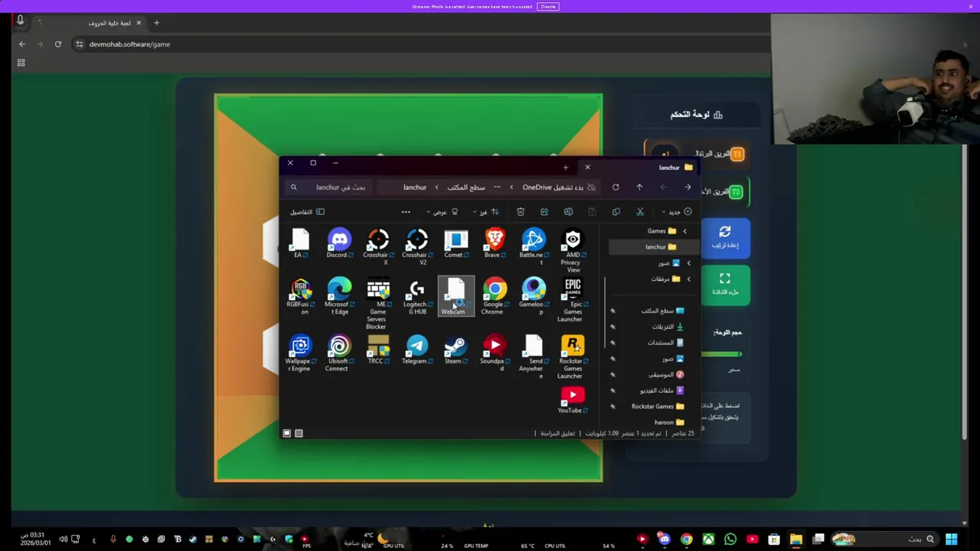Click the سطح المكتب breadcrumb segment
The image size is (980, 551).
(465, 187)
